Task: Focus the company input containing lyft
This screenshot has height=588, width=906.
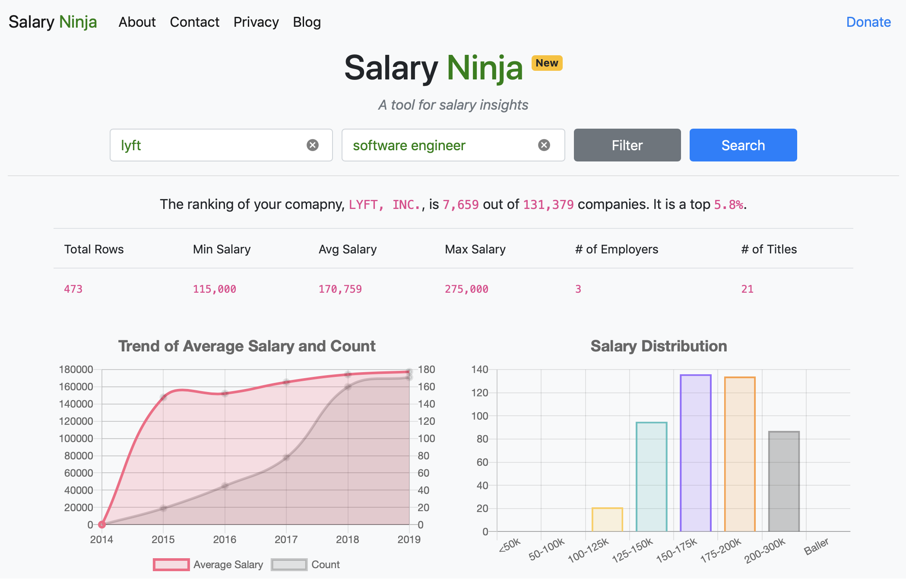Action: point(221,145)
